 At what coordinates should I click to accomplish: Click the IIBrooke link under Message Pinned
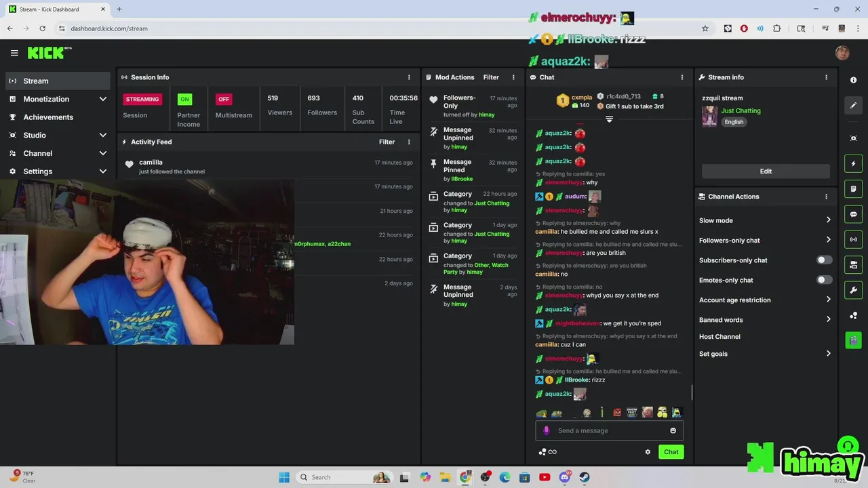pyautogui.click(x=462, y=179)
